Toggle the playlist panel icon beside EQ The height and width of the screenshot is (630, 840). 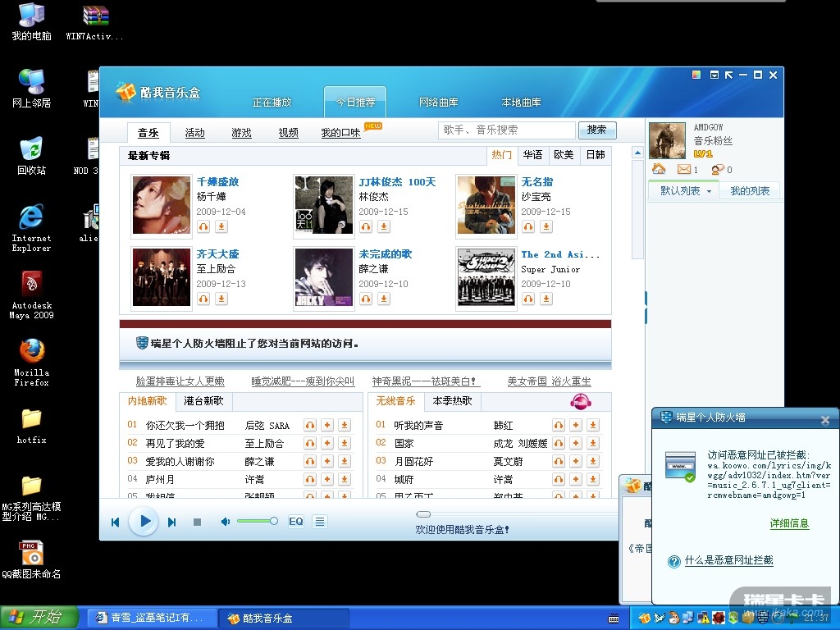point(320,522)
